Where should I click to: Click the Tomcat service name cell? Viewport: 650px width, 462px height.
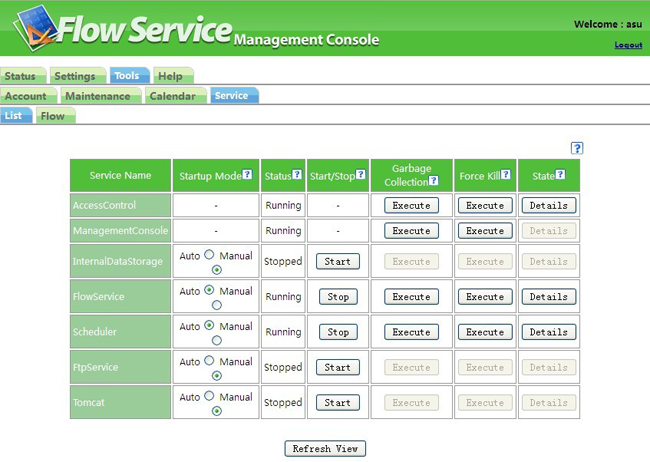(x=120, y=402)
